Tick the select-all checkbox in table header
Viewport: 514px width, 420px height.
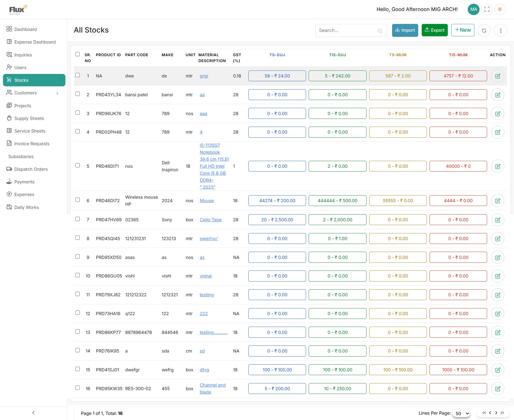[78, 54]
